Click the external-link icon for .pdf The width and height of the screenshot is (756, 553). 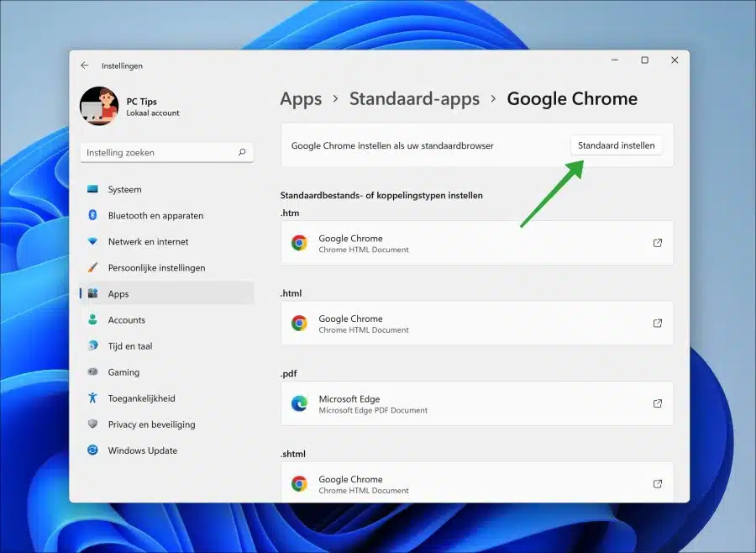[658, 403]
